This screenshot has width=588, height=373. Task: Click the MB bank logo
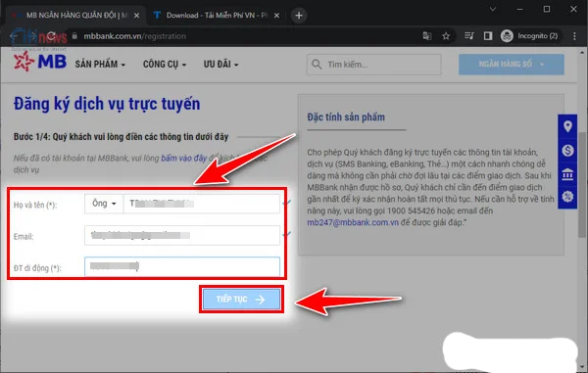tap(40, 61)
